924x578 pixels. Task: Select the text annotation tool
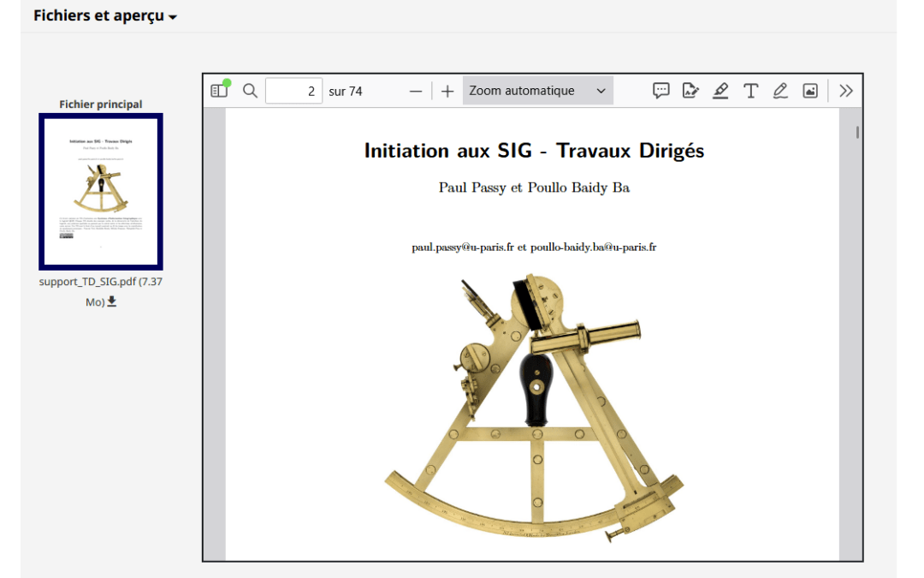[x=750, y=90]
